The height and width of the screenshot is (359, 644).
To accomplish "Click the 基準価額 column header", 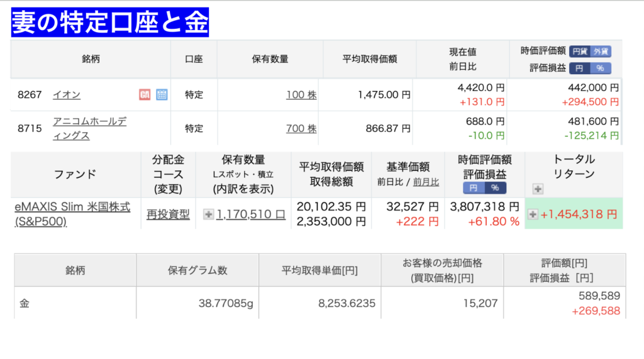I will pyautogui.click(x=408, y=167).
